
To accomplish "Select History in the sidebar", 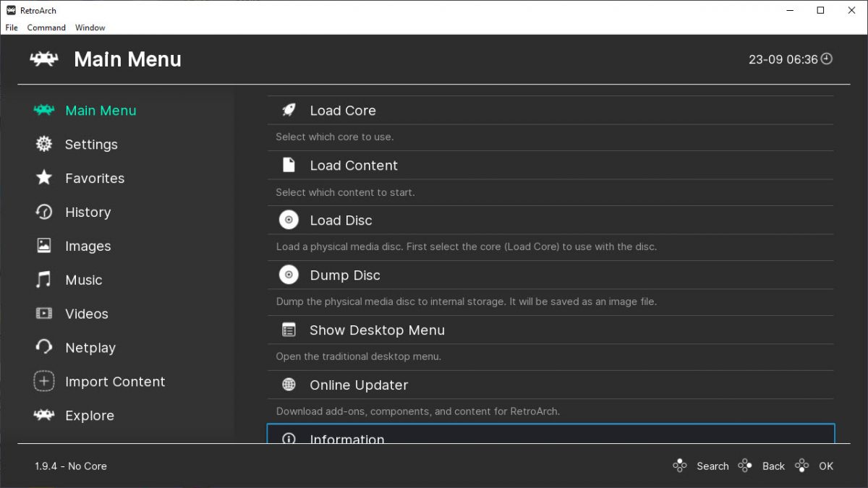I will pyautogui.click(x=88, y=212).
